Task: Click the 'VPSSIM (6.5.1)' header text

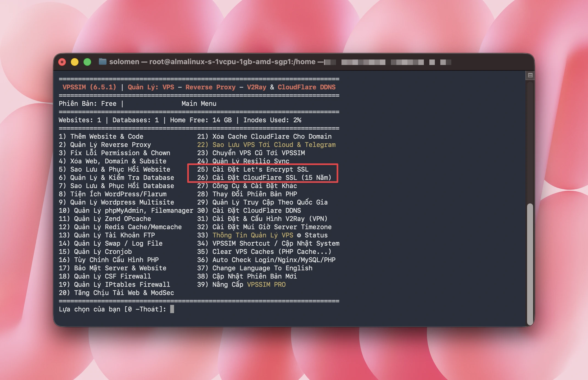Action: click(x=89, y=87)
